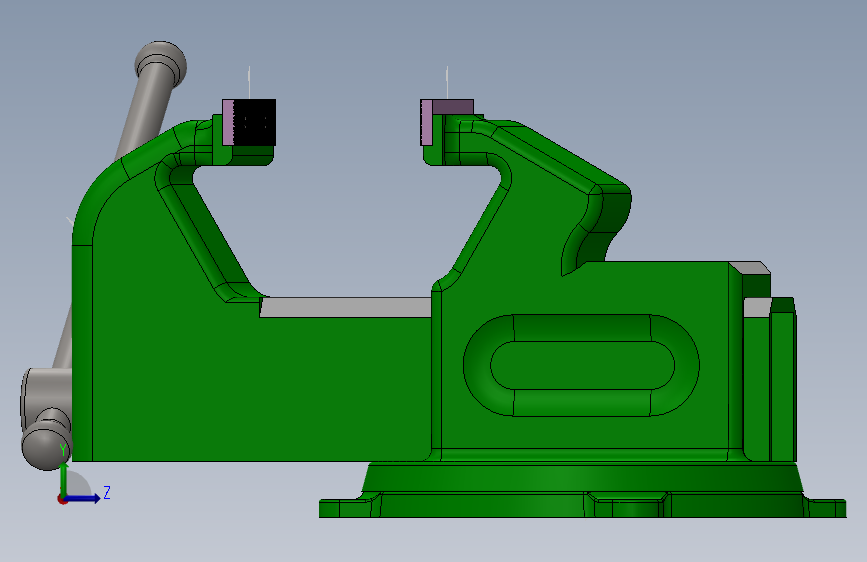Pick the black serrated jaw block

(x=254, y=122)
